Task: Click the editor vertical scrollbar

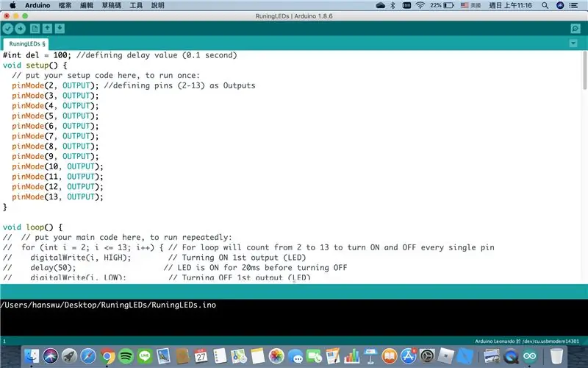Action: (x=584, y=70)
